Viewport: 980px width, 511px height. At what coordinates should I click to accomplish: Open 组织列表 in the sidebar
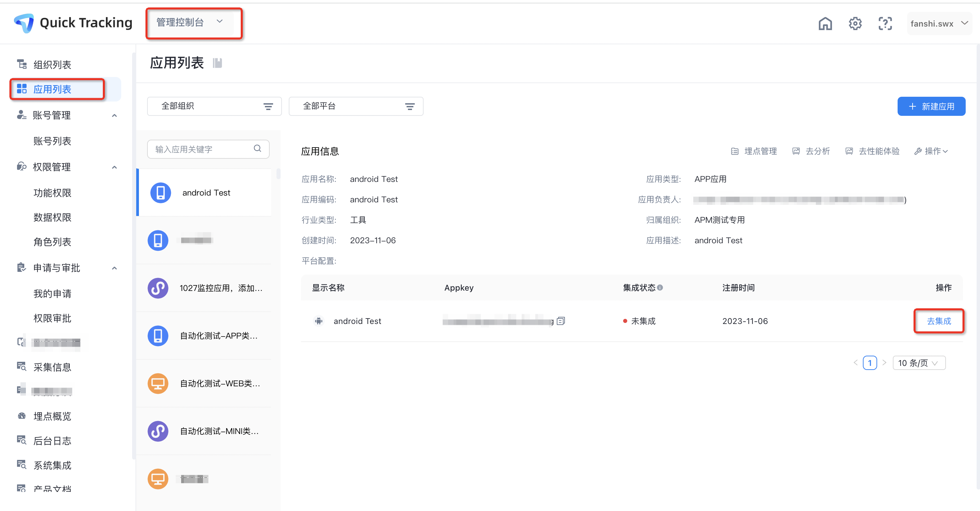[52, 65]
